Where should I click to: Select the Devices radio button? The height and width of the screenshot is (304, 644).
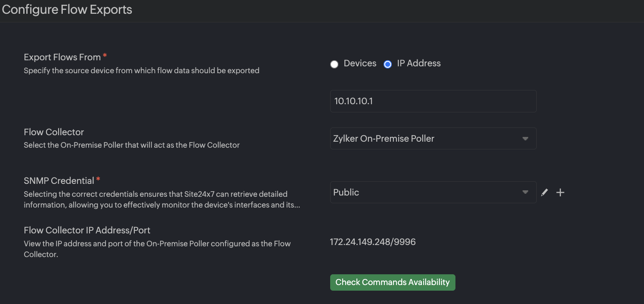click(x=334, y=65)
